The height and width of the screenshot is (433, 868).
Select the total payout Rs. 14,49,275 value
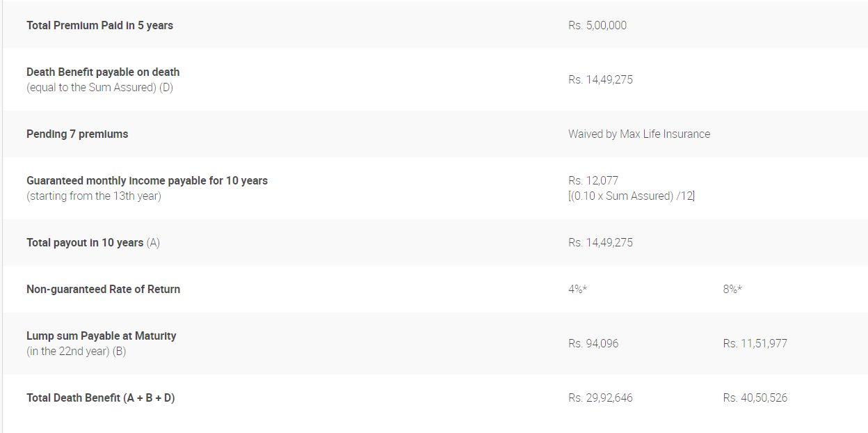point(600,242)
